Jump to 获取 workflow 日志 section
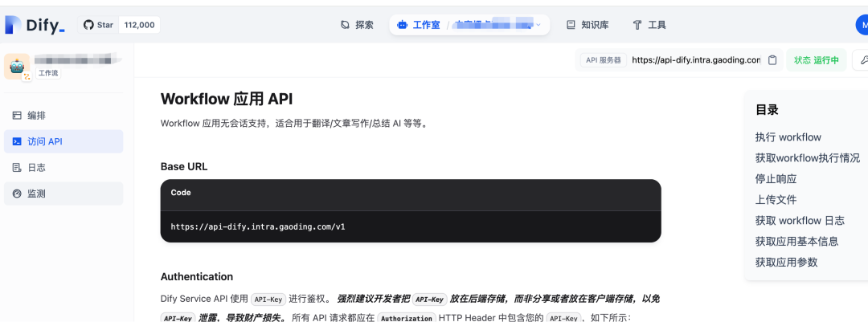The image size is (868, 322). pyautogui.click(x=800, y=221)
